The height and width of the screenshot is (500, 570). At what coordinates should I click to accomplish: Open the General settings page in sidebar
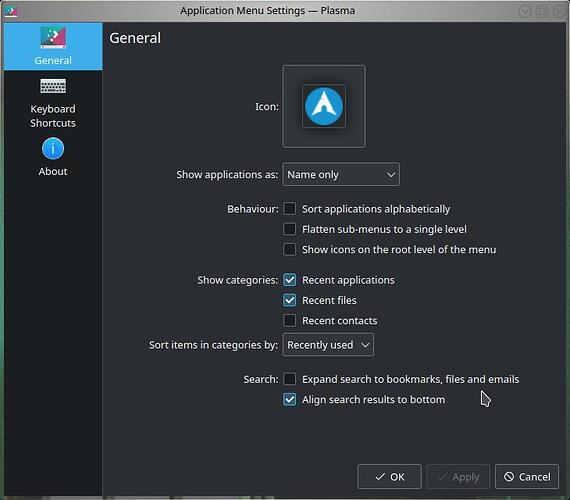(x=53, y=46)
